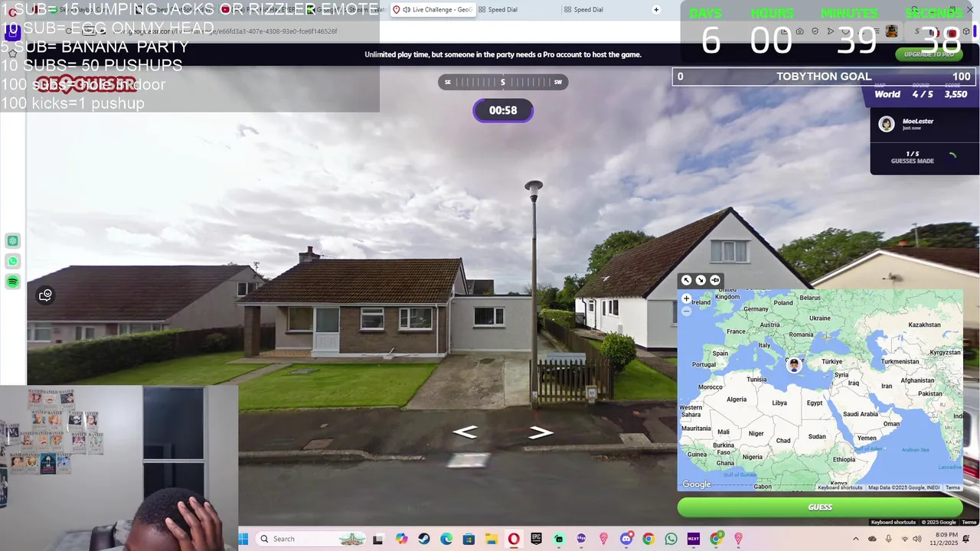Screen dimensions: 980x551
Task: Launch Steam from the taskbar
Action: point(424,539)
